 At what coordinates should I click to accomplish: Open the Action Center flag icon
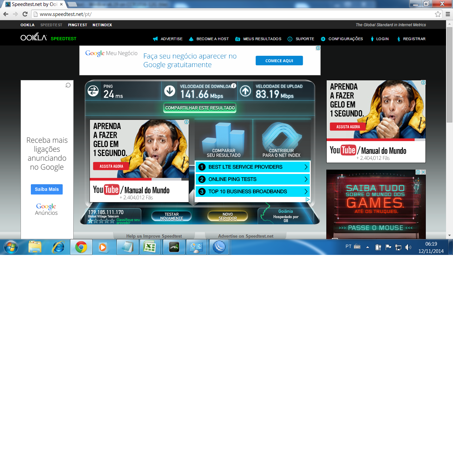(x=388, y=247)
